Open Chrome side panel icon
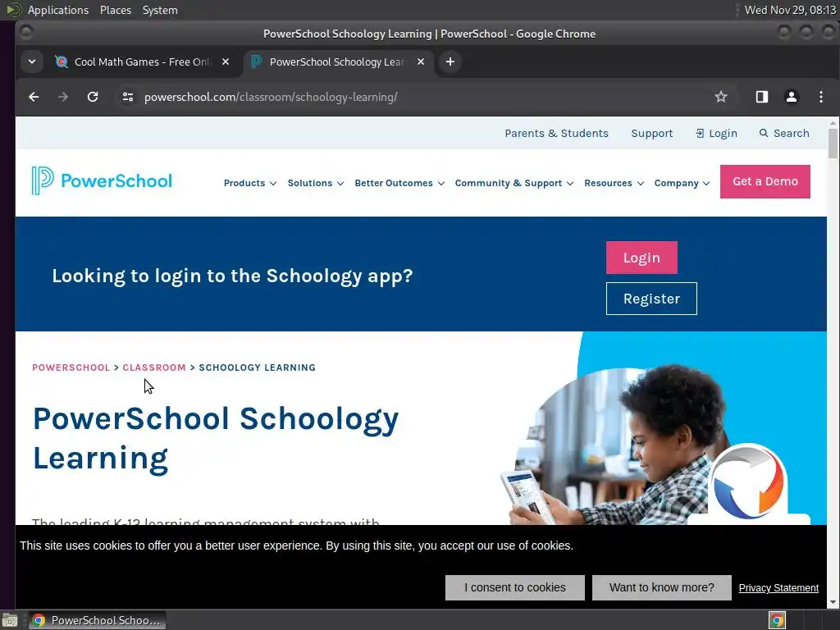This screenshot has height=630, width=840. (762, 97)
